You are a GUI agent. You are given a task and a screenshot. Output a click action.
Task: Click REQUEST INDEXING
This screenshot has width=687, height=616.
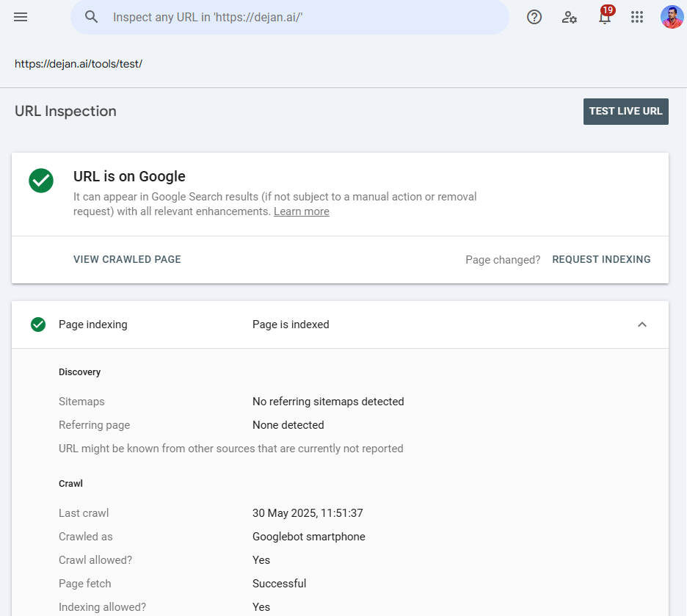[x=601, y=259]
